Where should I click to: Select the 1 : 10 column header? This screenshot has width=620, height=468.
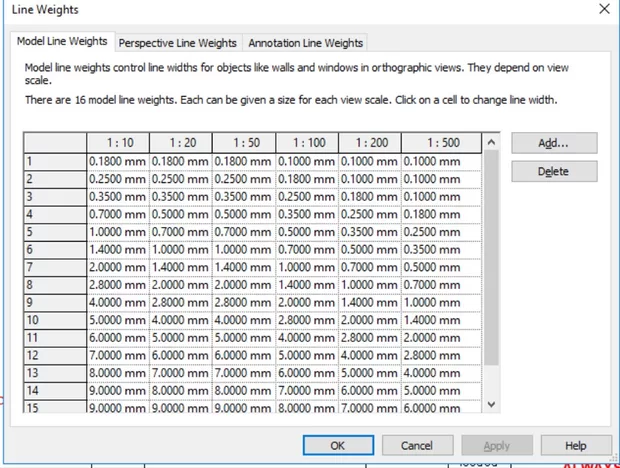pos(118,143)
